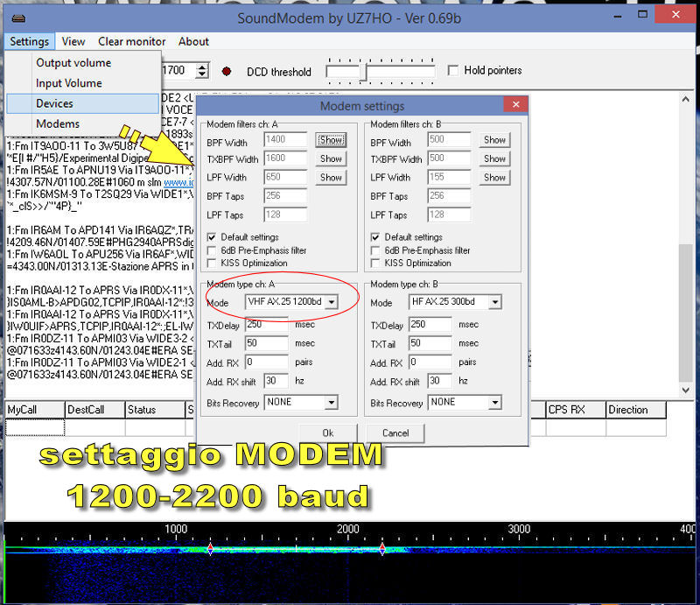Close the SoundModem main window
Viewport: 700px width, 605px height.
(x=675, y=14)
